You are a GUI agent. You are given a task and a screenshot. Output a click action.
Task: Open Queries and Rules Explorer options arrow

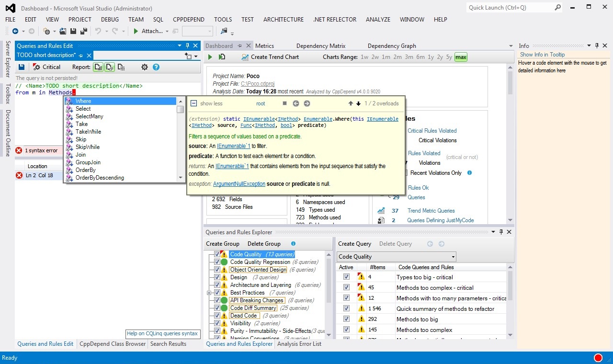click(493, 232)
